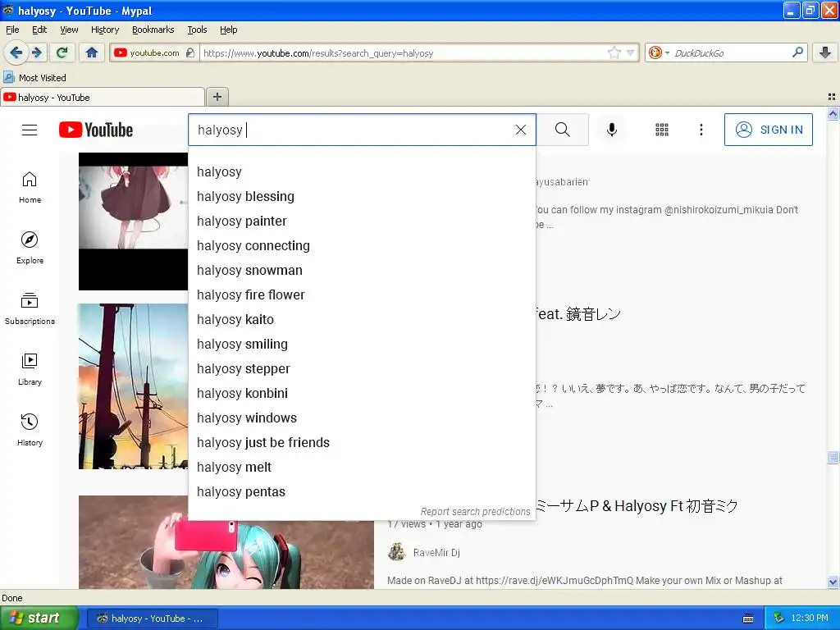Go back with the browser Back arrow
The image size is (840, 630).
(16, 52)
